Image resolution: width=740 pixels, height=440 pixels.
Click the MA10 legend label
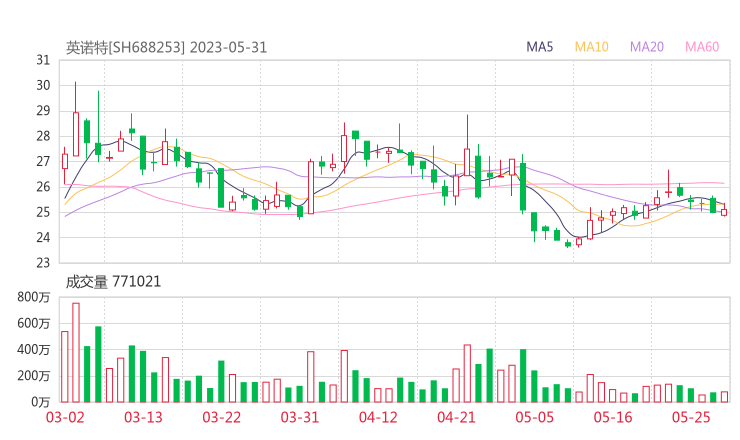pos(591,47)
